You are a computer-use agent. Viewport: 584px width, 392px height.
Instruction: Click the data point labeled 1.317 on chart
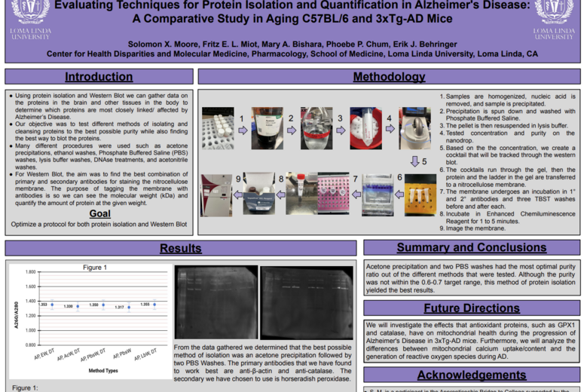click(x=129, y=308)
